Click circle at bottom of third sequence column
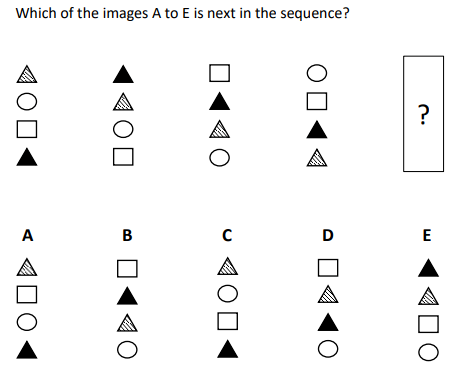 tap(219, 158)
